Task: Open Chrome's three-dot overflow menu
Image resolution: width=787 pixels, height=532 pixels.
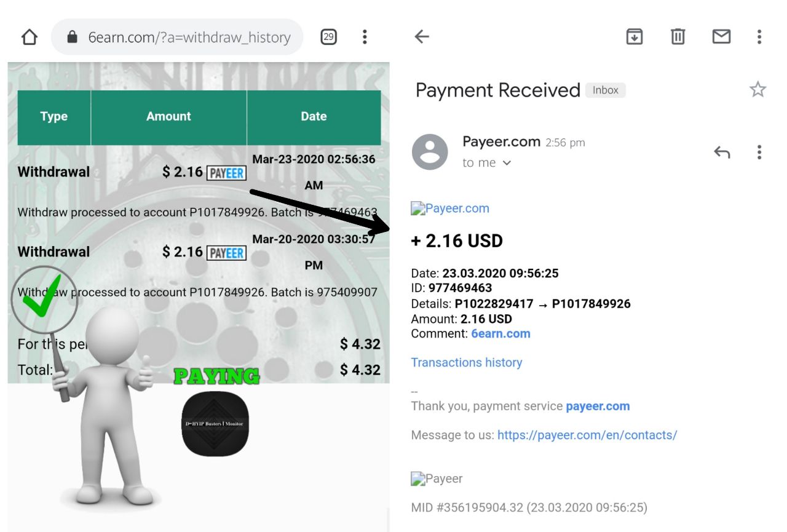Action: point(365,38)
